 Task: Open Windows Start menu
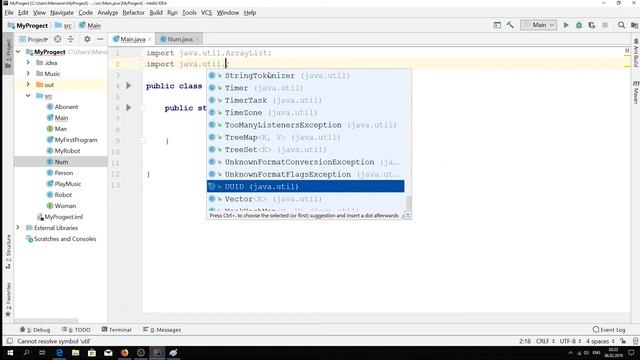tap(10, 353)
